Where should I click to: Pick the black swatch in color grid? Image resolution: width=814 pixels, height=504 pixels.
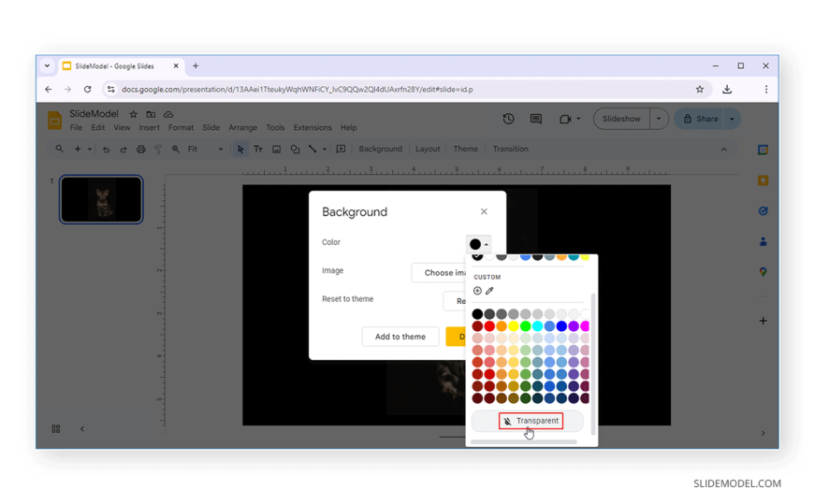tap(477, 314)
